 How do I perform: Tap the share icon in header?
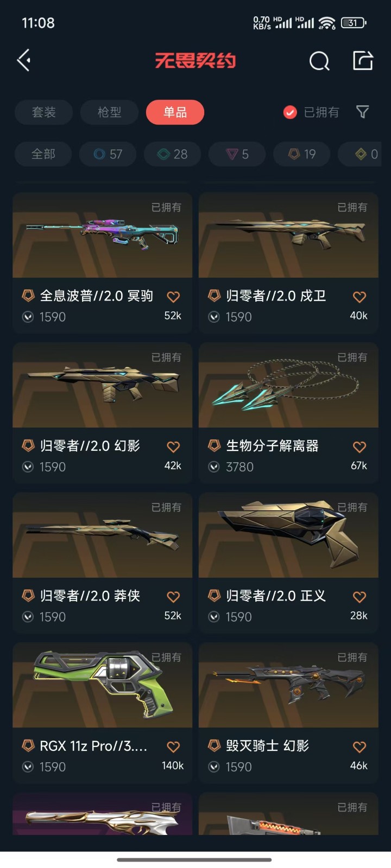coord(363,60)
